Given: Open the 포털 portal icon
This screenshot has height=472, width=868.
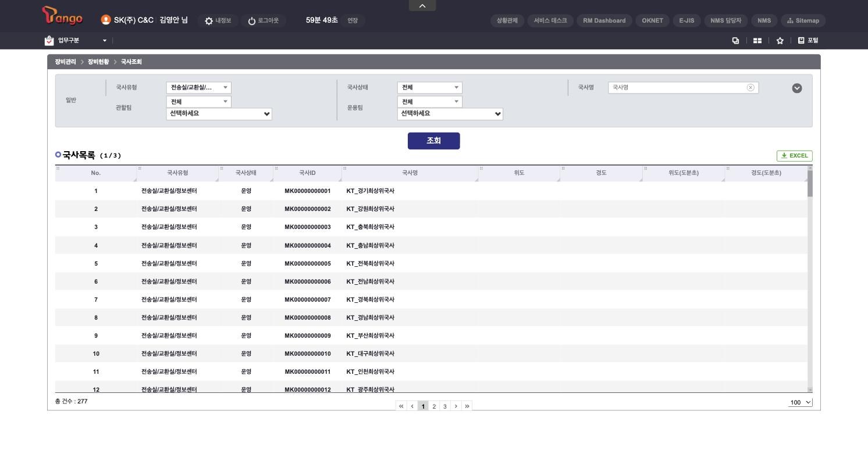Looking at the screenshot, I should click(x=807, y=41).
